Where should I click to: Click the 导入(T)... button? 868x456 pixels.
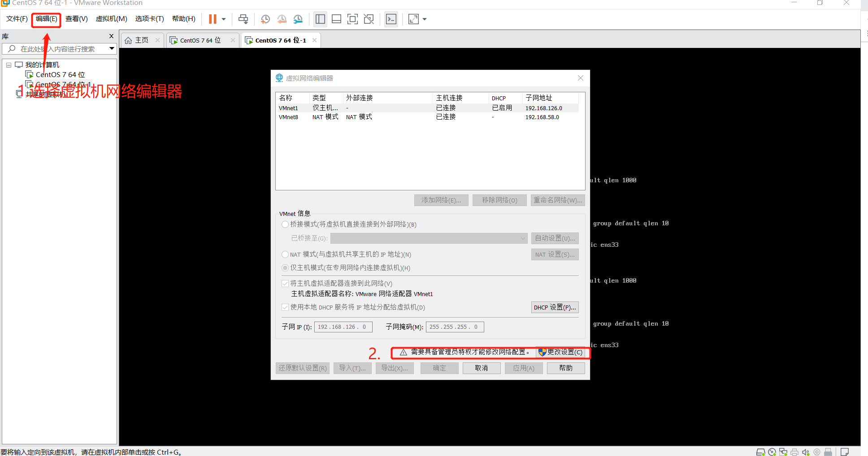point(352,368)
